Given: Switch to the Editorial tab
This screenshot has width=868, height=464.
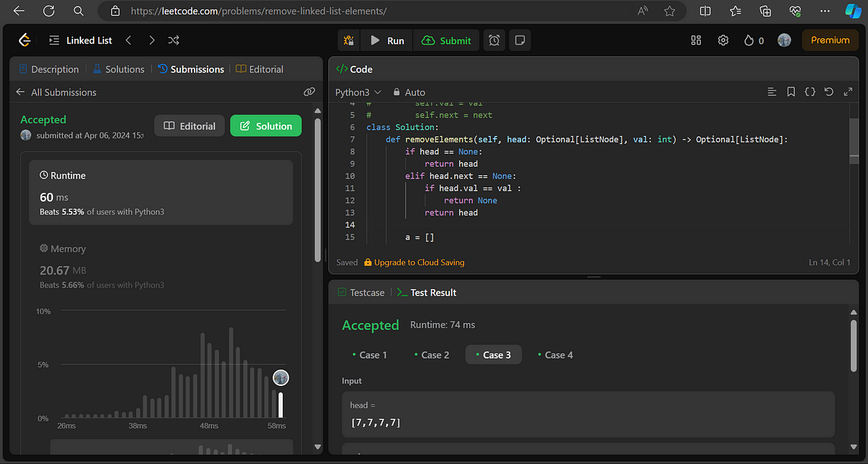Looking at the screenshot, I should tap(260, 69).
